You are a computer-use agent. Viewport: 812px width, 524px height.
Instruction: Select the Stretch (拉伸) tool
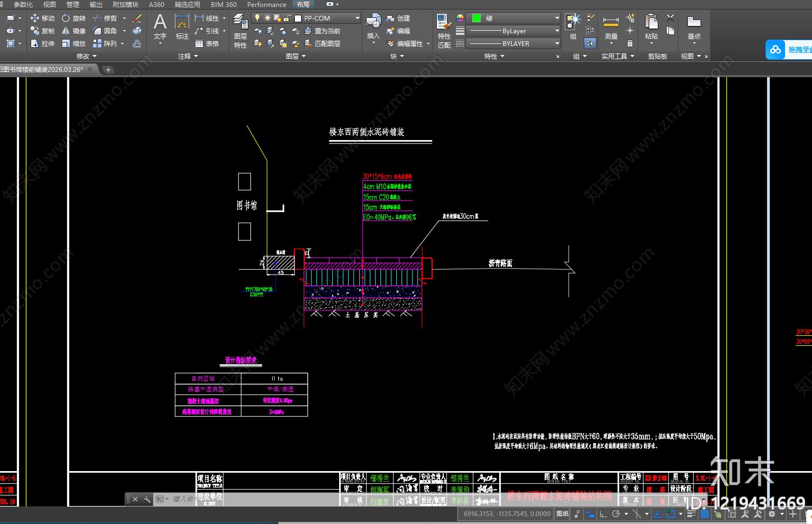click(42, 43)
